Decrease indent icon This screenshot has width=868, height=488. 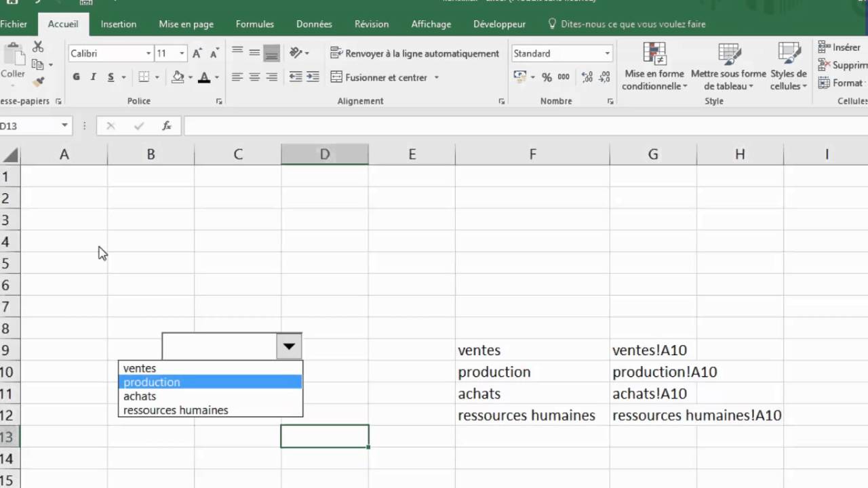pyautogui.click(x=296, y=77)
